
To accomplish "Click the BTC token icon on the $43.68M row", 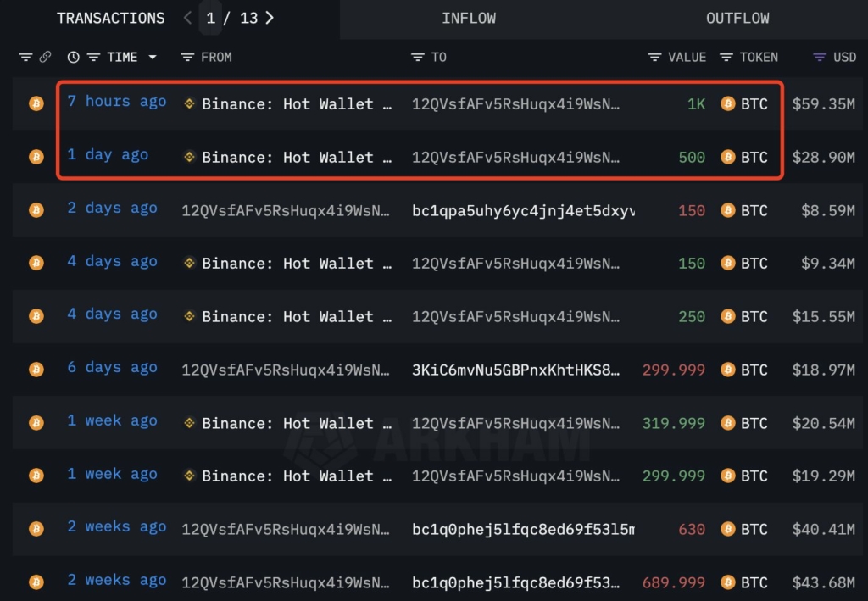I will tap(728, 582).
